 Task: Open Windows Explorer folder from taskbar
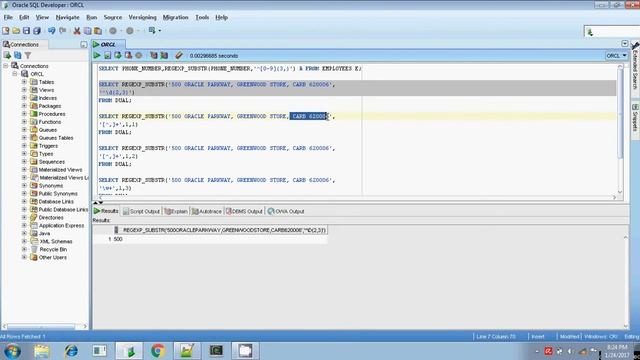click(42, 351)
